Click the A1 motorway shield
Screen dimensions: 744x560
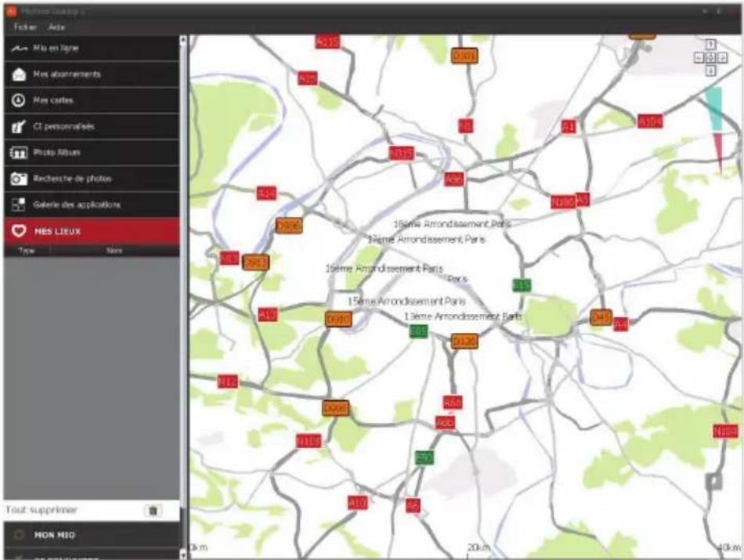coord(569,127)
